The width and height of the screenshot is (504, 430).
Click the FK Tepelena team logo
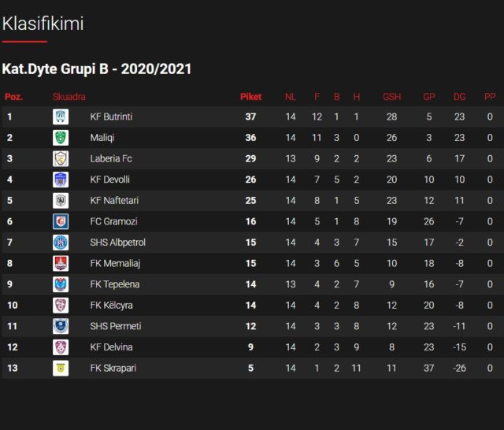[x=61, y=284]
